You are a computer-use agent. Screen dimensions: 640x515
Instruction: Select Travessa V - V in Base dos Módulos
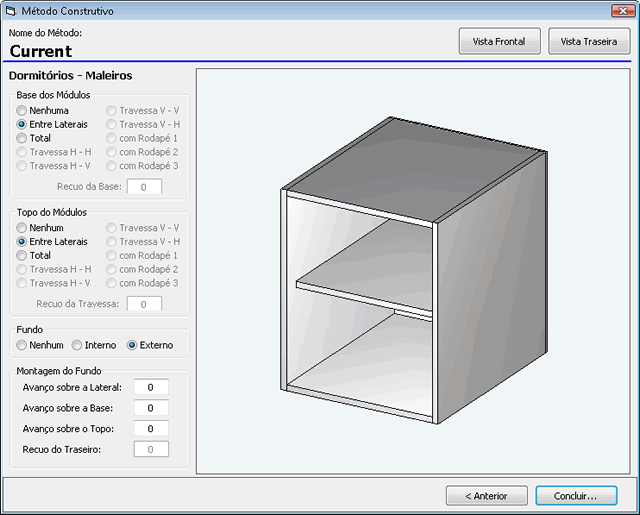coord(143,111)
